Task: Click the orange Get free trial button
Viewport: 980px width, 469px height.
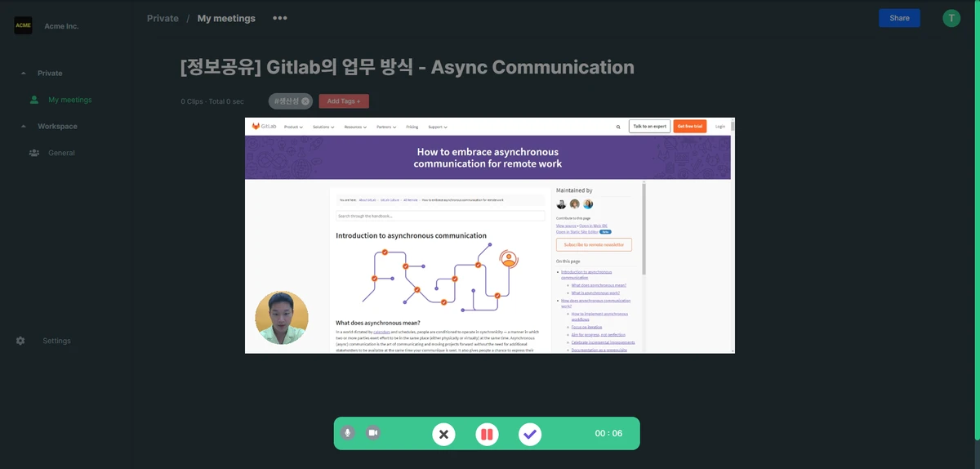Action: pyautogui.click(x=690, y=127)
